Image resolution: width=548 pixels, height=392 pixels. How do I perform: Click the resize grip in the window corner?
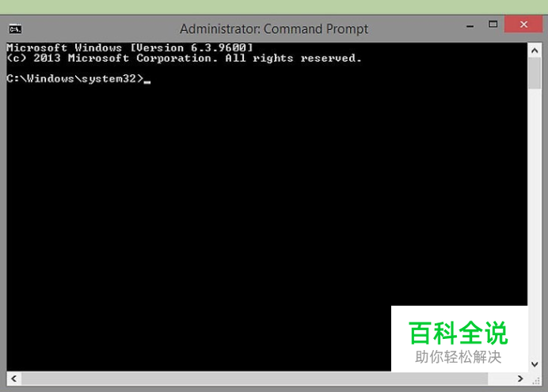coord(535,380)
